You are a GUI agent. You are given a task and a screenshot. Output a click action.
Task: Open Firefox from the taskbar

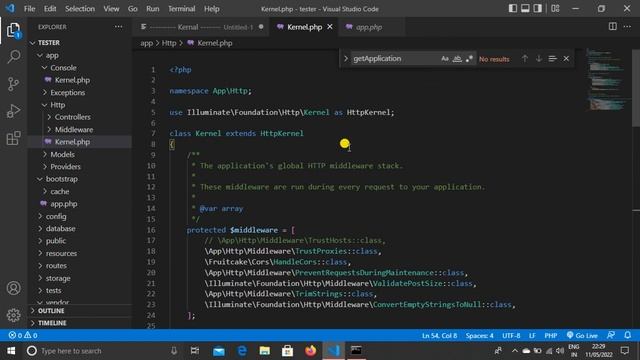311,351
